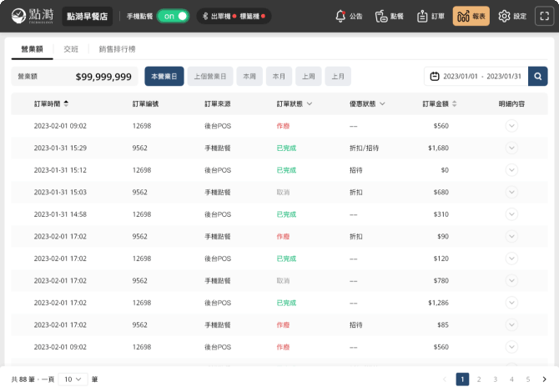The width and height of the screenshot is (559, 392).
Task: Open the per-page count 10 dropdown
Action: point(74,379)
